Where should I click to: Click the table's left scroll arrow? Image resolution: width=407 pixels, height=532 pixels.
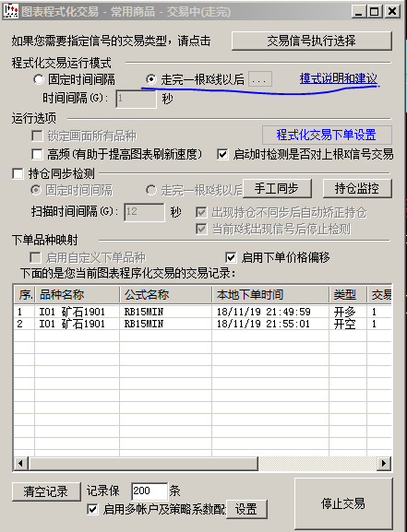[x=20, y=463]
